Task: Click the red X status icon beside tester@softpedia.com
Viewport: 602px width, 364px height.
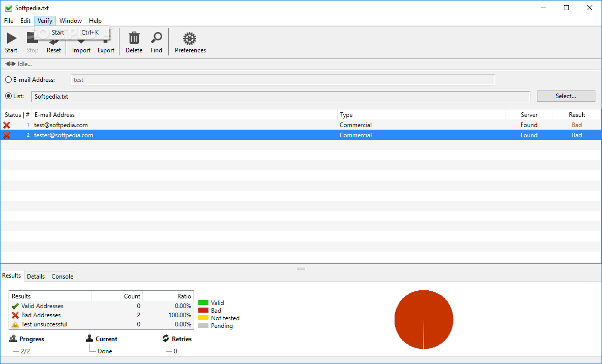Action: 6,135
